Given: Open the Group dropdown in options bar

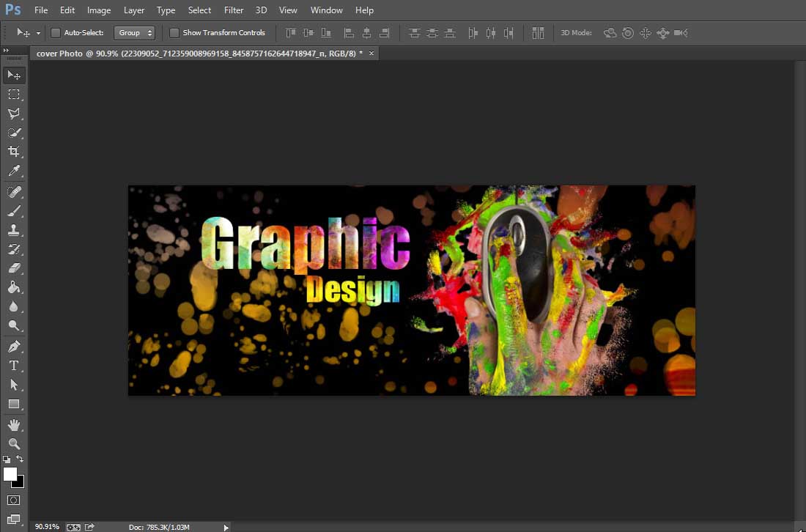Looking at the screenshot, I should [x=135, y=33].
